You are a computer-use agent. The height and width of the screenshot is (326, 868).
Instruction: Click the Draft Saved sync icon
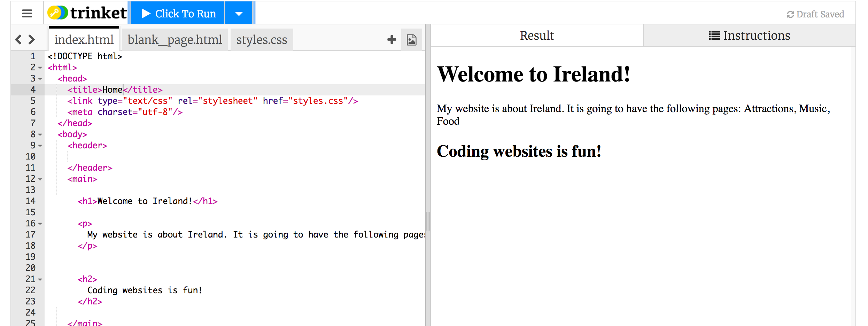pos(790,14)
